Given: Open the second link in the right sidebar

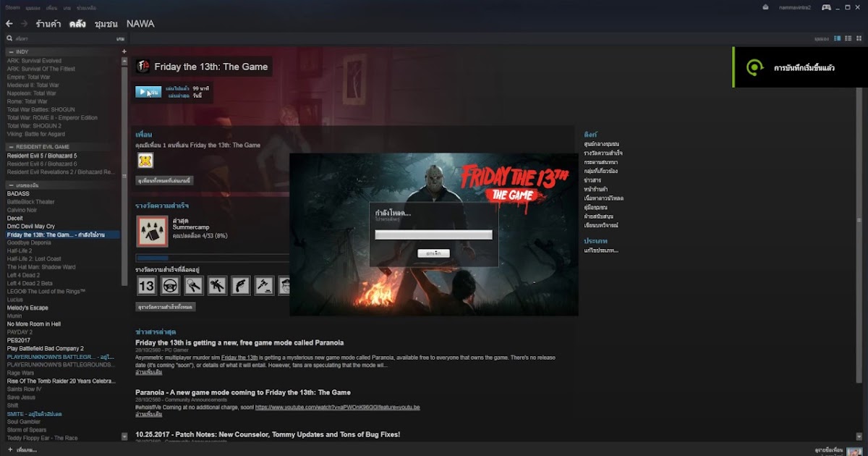Looking at the screenshot, I should coord(603,153).
